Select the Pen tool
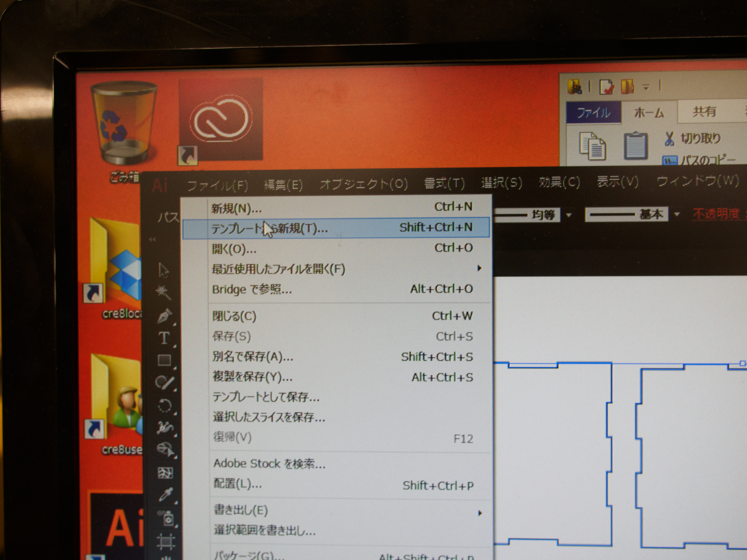747x560 pixels. tap(164, 316)
